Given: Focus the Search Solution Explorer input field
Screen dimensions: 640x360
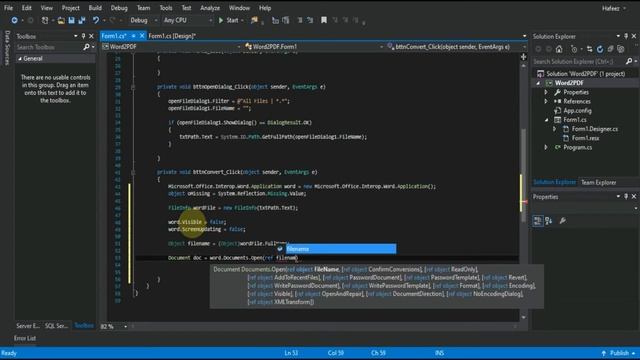Looking at the screenshot, I should click(x=579, y=61).
